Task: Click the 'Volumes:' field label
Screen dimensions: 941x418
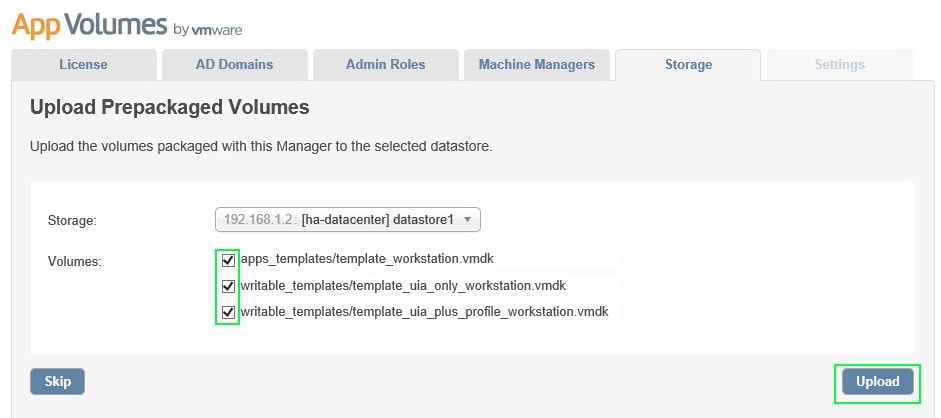Action: coord(74,262)
